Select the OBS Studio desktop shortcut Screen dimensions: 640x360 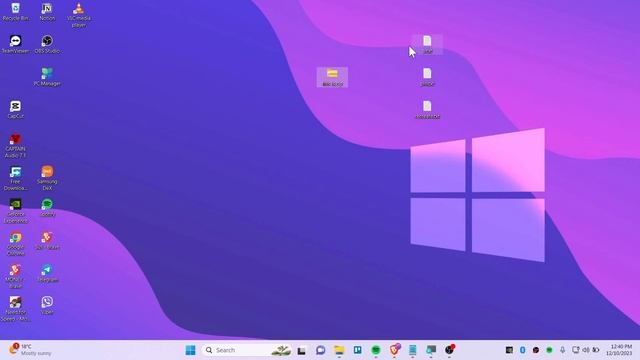(47, 44)
